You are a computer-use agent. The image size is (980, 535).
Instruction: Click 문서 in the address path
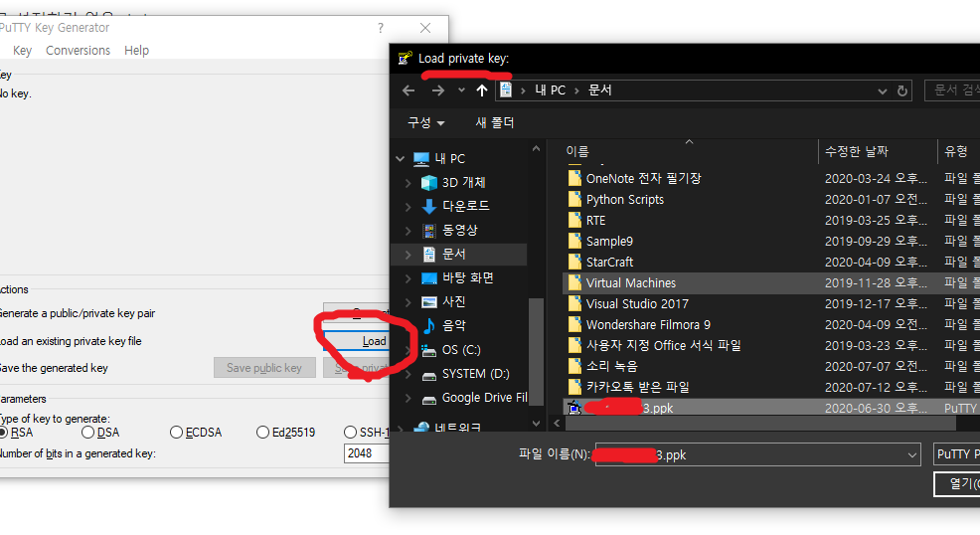[x=600, y=90]
